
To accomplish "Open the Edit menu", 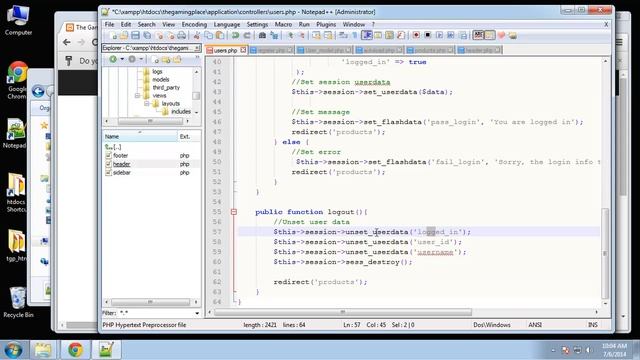I will (x=126, y=24).
